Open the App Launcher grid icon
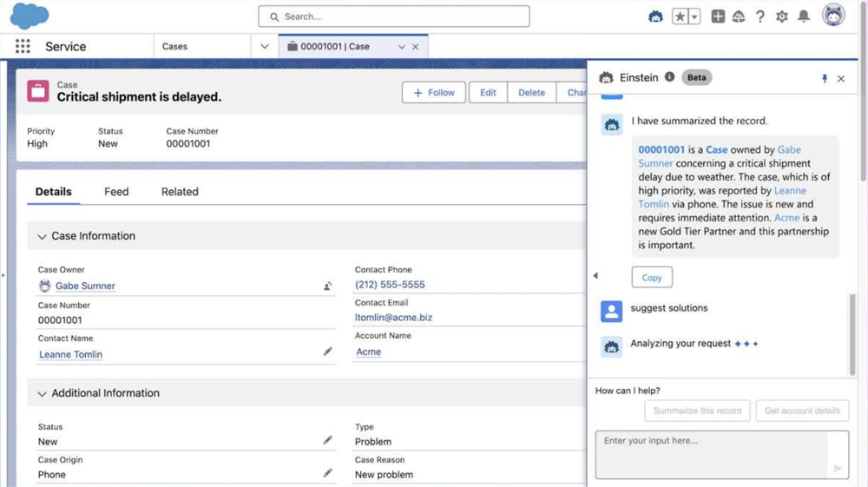The width and height of the screenshot is (868, 487). 23,46
